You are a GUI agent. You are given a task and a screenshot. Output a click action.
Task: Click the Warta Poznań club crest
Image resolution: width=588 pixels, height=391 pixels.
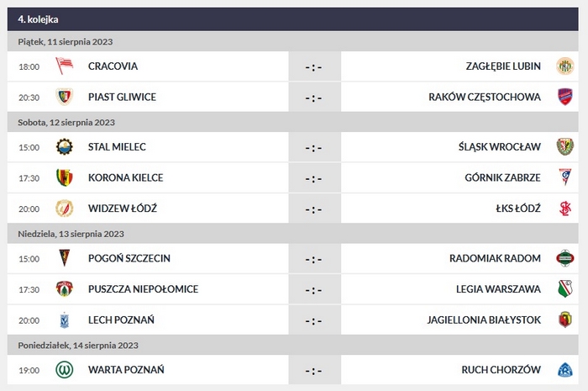point(64,369)
